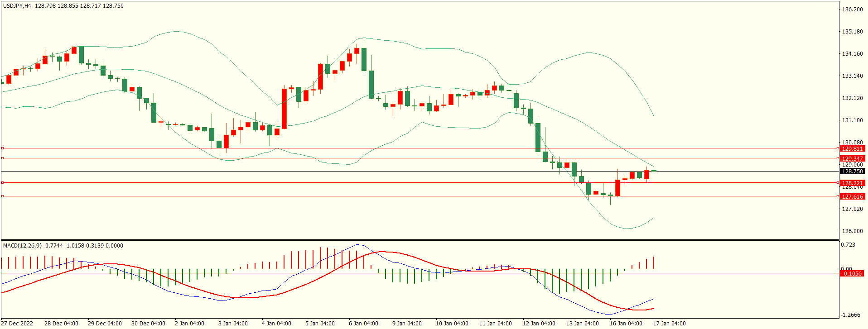Click the 136.200 price scale label
Viewport: 868px width, 329px height.
coord(852,10)
